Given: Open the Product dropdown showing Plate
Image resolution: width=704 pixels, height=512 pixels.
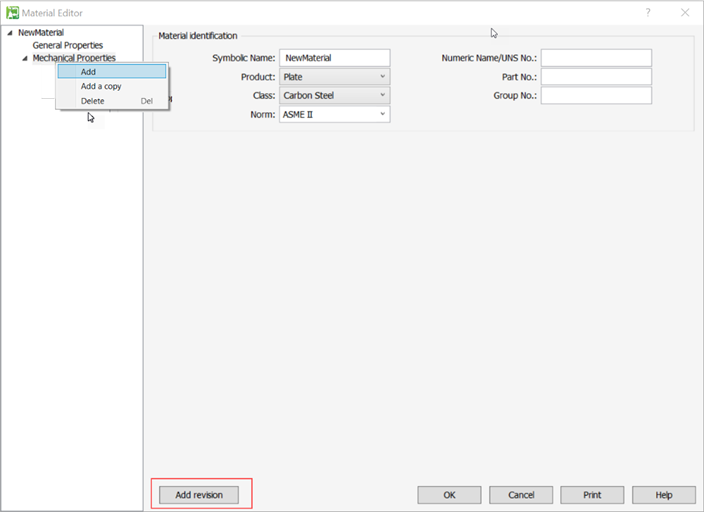Looking at the screenshot, I should click(x=334, y=77).
